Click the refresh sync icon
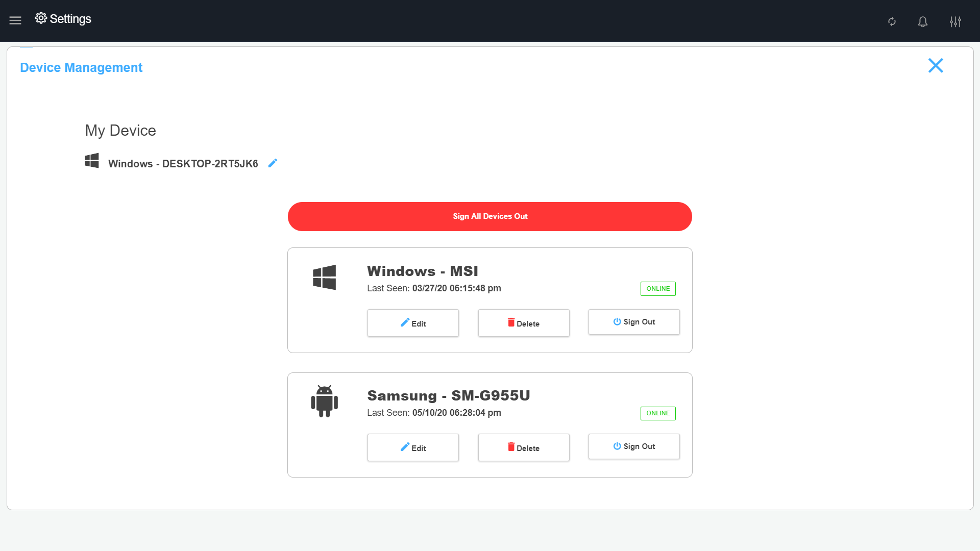 point(892,21)
